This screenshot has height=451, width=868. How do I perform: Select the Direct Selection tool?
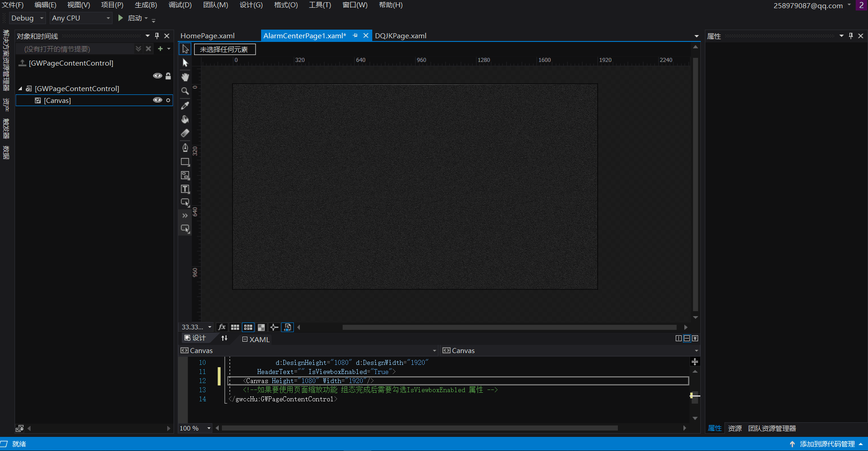pos(185,63)
